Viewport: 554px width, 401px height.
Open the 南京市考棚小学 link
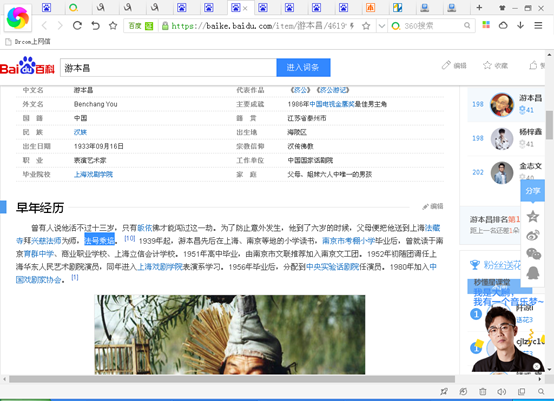[348, 241]
